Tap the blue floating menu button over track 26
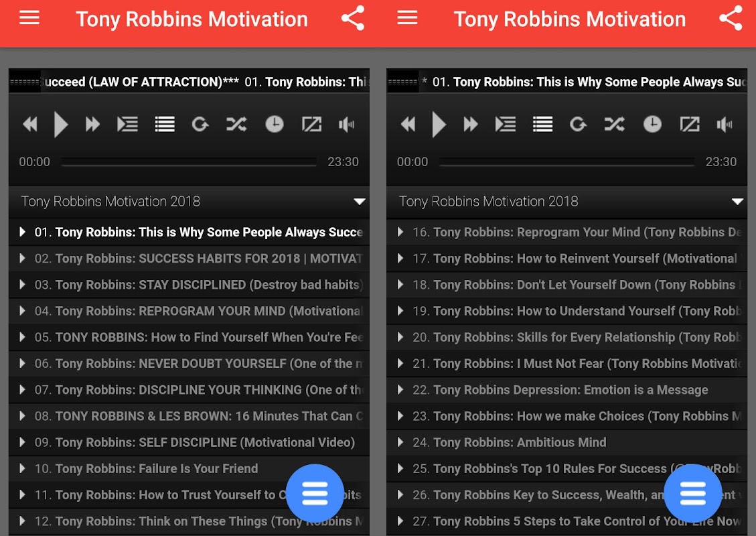Screen dimensions: 756x536 [692, 493]
